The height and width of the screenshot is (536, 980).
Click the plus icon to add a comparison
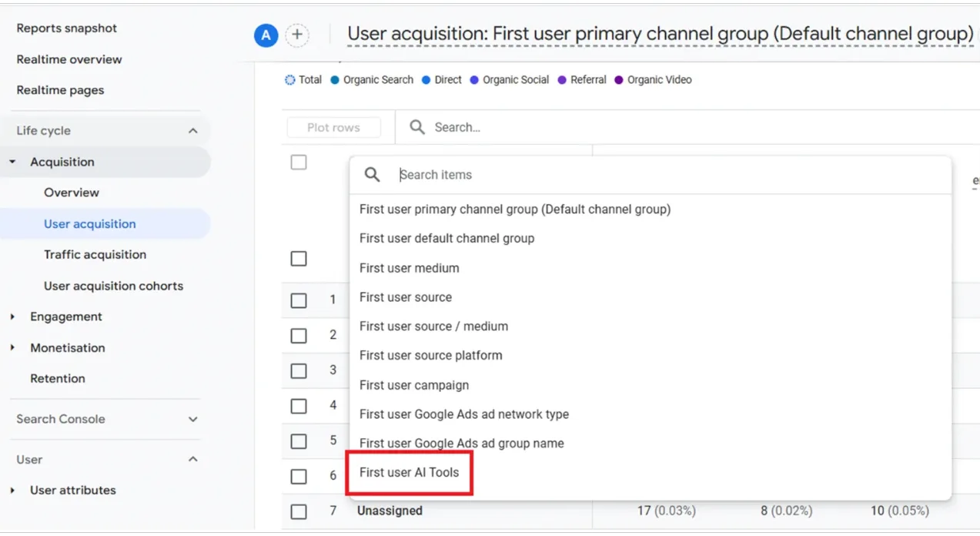tap(297, 35)
